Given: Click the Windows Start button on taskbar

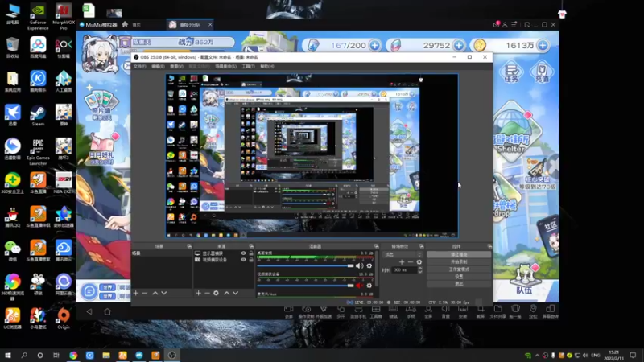Looking at the screenshot, I should [8, 355].
